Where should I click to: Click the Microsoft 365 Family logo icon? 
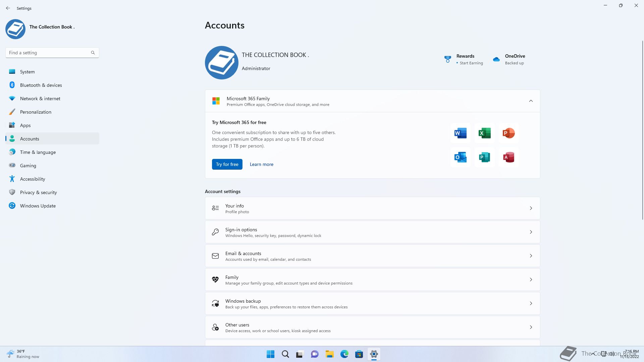216,101
